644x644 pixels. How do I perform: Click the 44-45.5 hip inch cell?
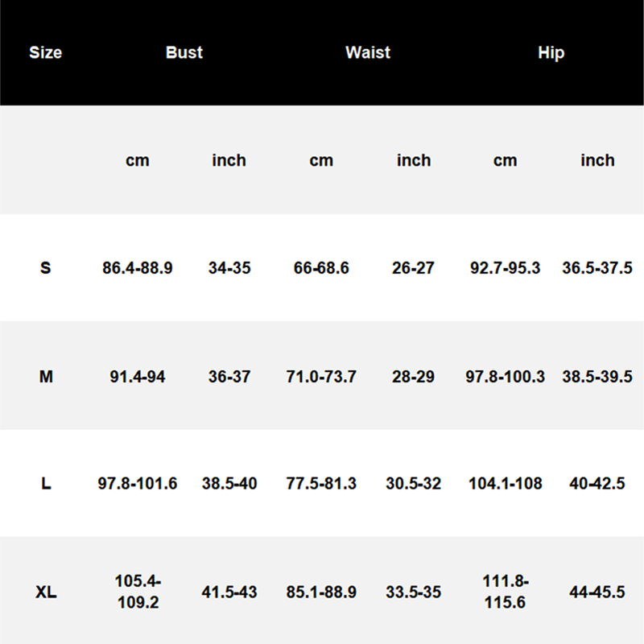pyautogui.click(x=597, y=592)
